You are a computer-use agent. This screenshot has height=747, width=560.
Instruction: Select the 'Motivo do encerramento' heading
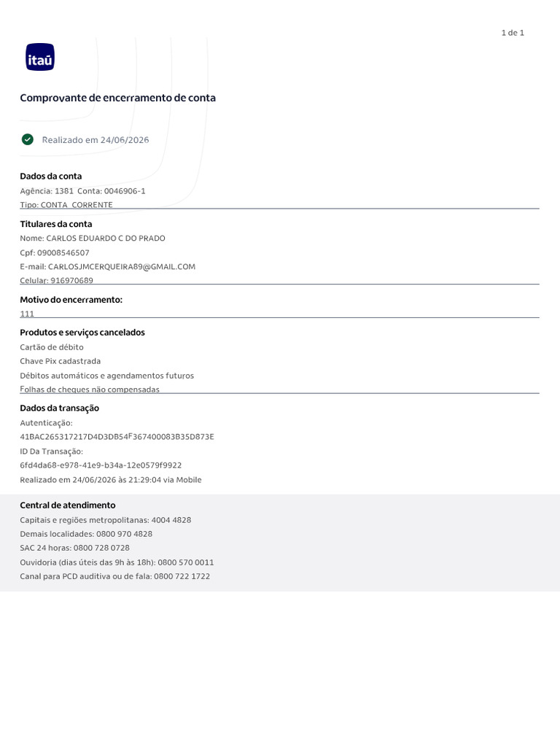click(71, 300)
